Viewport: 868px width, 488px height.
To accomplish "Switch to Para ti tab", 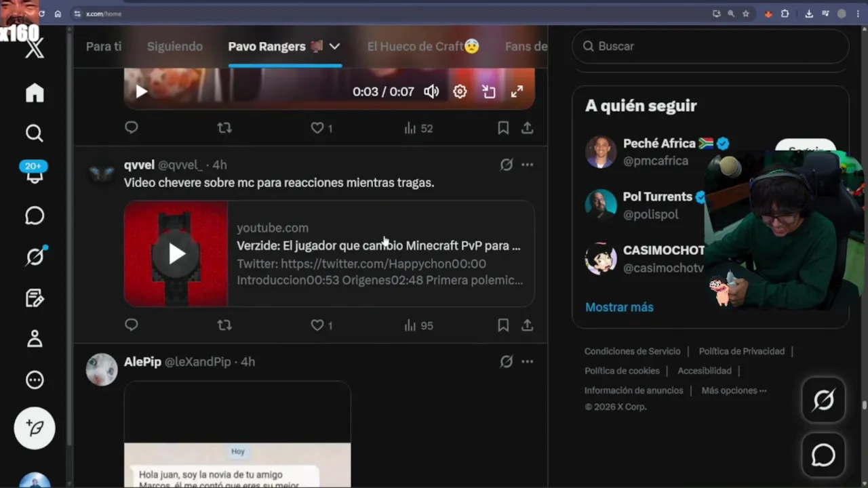I will point(104,46).
